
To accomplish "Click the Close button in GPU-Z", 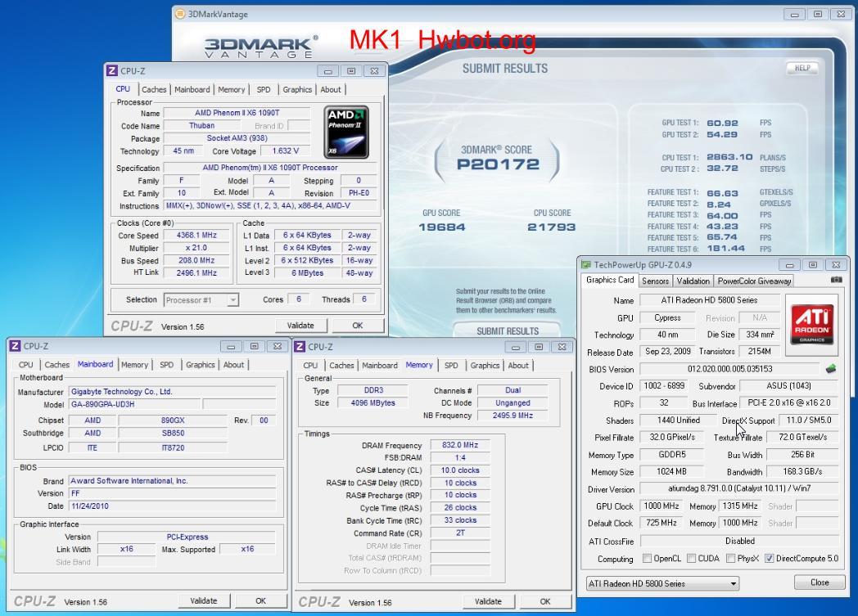I will point(820,582).
